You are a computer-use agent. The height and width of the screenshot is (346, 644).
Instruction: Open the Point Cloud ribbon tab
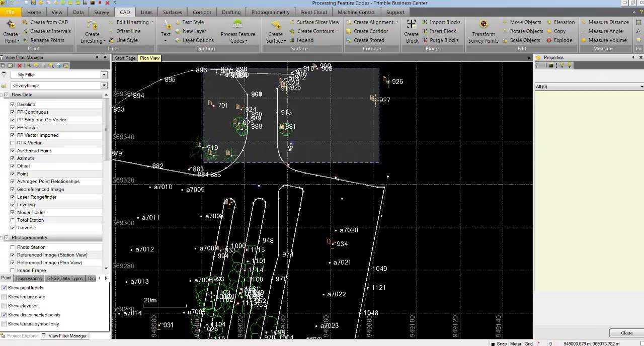coord(313,12)
